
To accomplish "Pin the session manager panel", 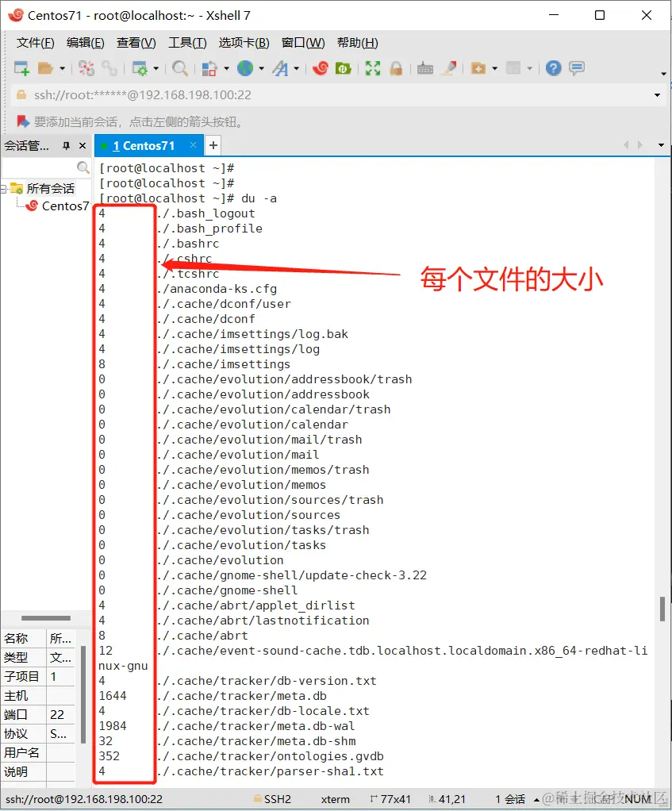I will pos(66,146).
